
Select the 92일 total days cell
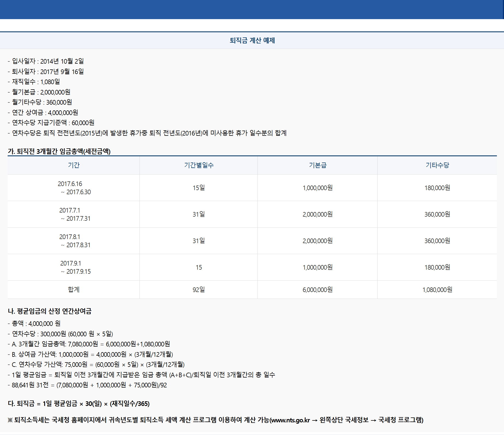[198, 290]
